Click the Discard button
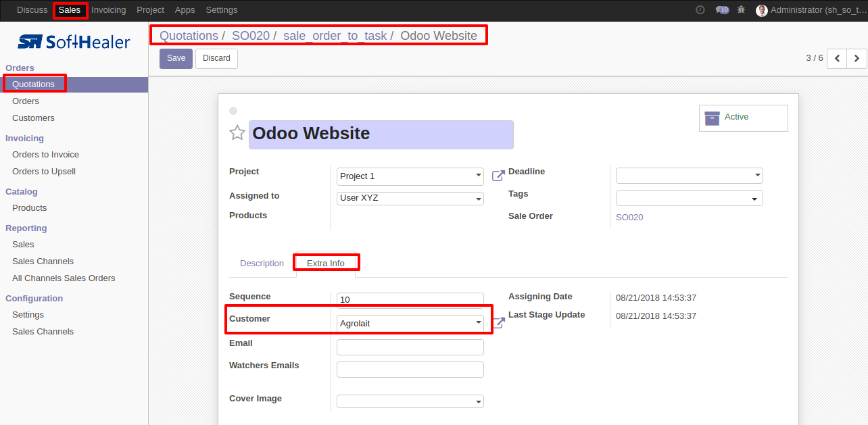 [216, 58]
